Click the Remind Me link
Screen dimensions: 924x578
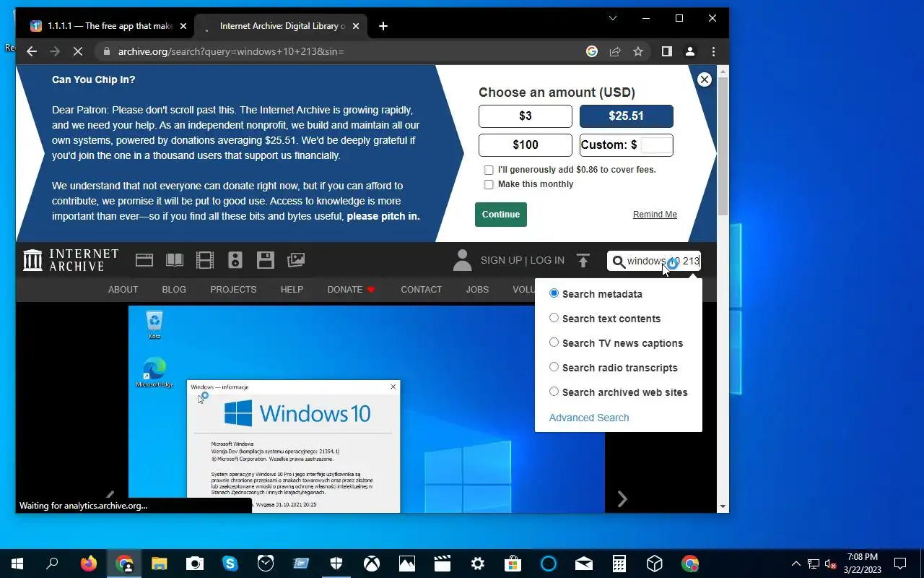pyautogui.click(x=655, y=215)
